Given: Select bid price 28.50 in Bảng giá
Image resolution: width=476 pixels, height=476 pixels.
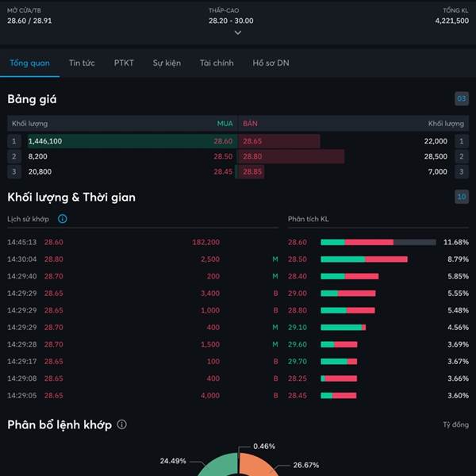Looking at the screenshot, I should coord(223,156).
